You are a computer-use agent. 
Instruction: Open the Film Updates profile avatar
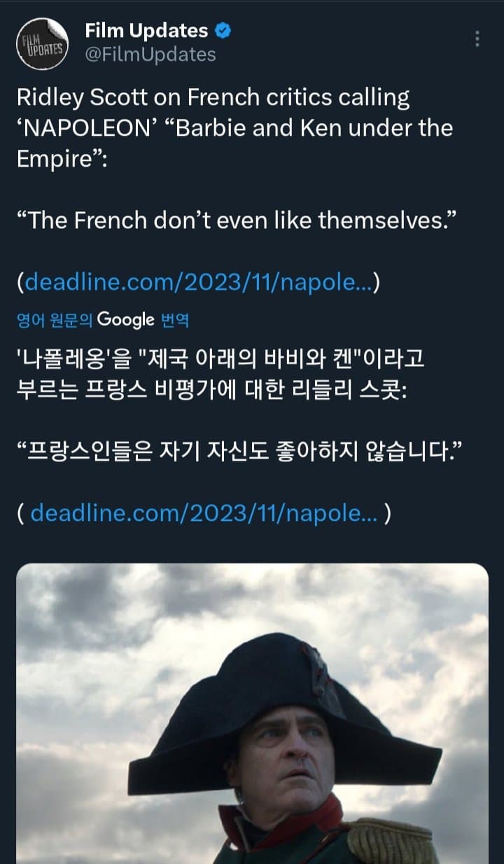click(x=42, y=43)
